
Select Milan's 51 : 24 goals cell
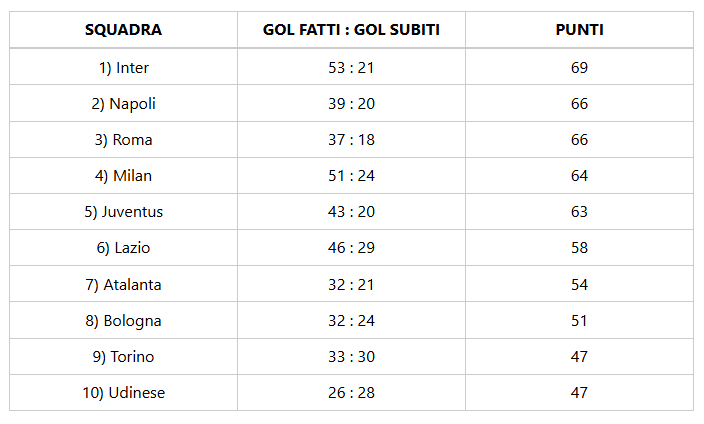click(351, 176)
